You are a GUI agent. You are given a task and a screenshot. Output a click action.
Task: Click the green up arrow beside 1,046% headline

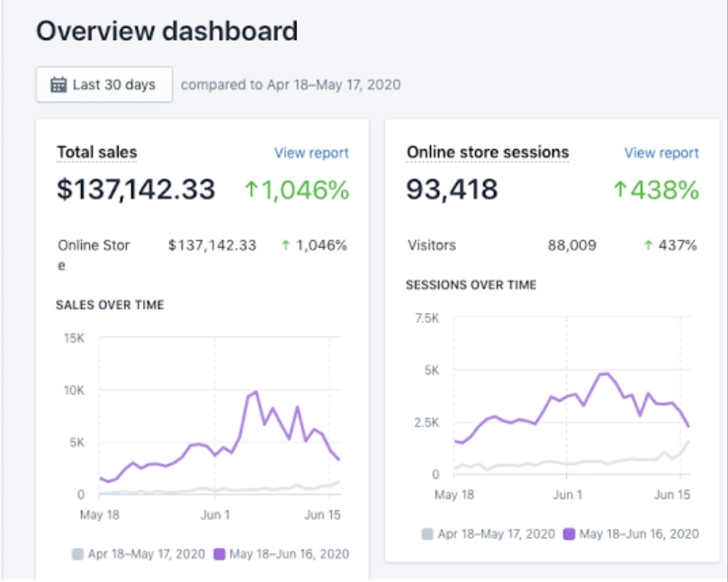251,190
